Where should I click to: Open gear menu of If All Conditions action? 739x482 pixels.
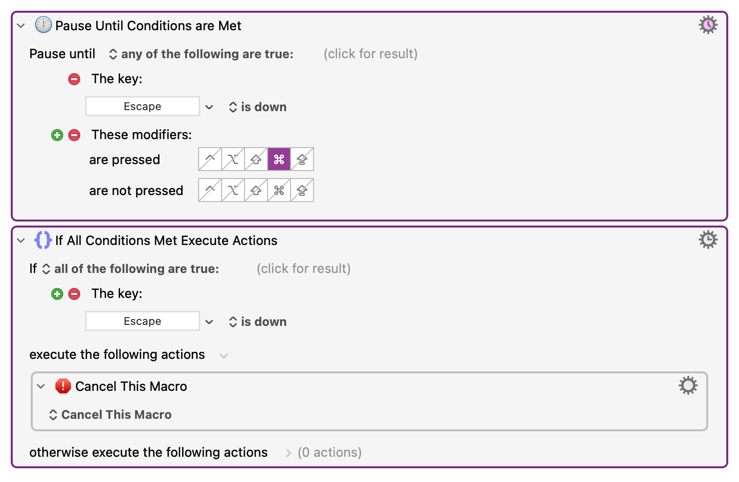click(x=707, y=240)
